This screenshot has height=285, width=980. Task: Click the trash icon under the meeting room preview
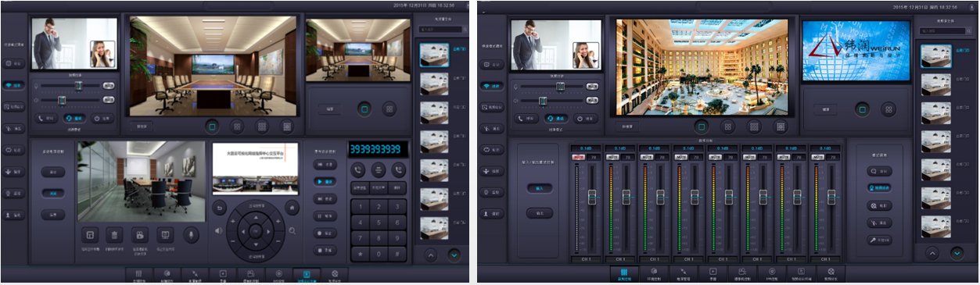click(115, 234)
